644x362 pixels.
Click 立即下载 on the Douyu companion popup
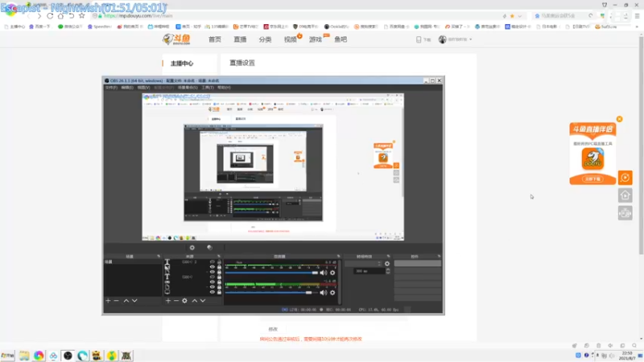[x=592, y=179]
